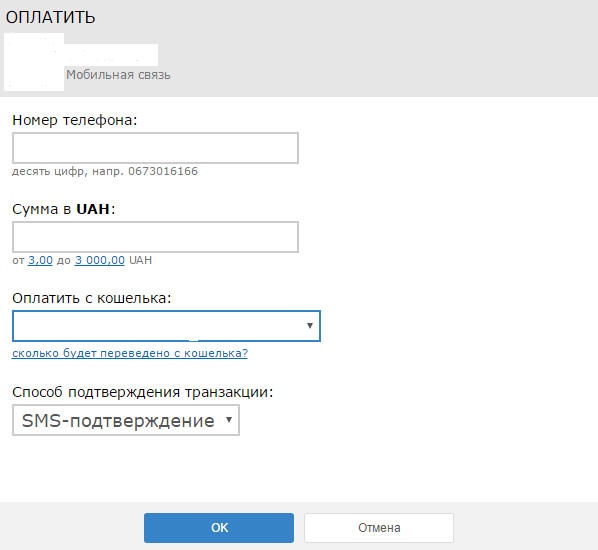Select the minimum amount 3,00 link
The height and width of the screenshot is (550, 598).
(x=40, y=261)
